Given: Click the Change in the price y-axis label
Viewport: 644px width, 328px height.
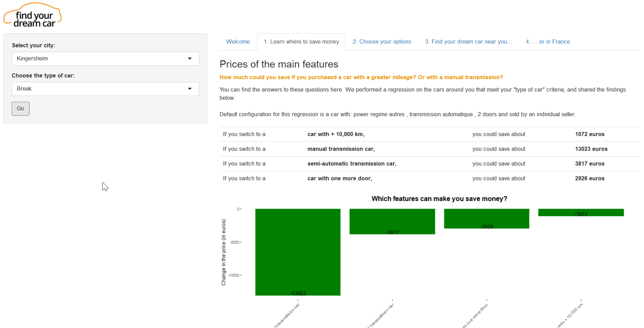Looking at the screenshot, I should (x=224, y=252).
